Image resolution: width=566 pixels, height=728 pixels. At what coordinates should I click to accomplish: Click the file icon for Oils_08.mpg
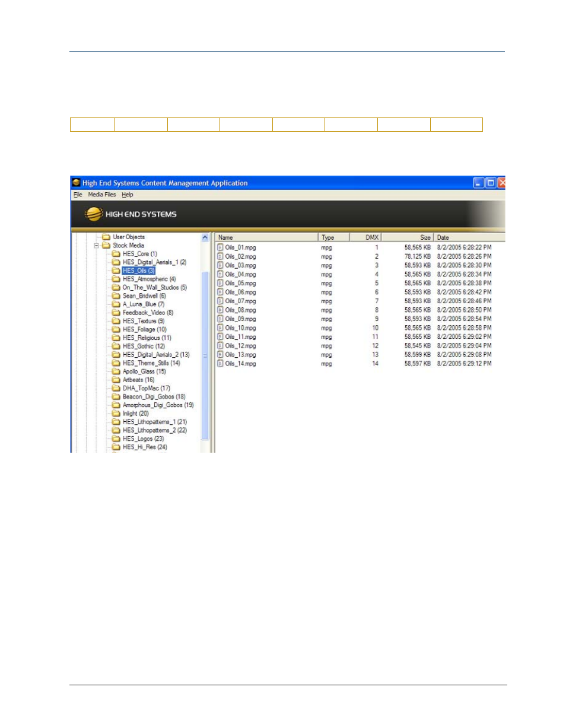tap(220, 310)
